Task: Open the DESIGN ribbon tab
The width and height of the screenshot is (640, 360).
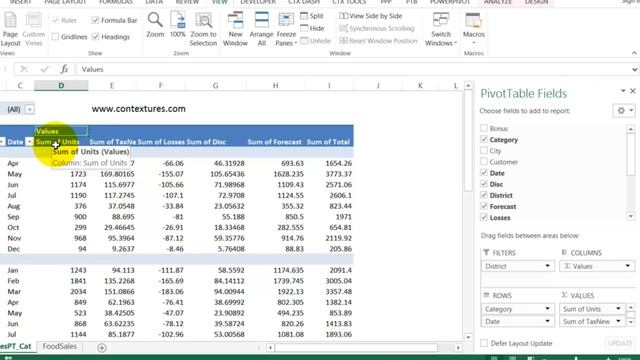Action: coord(536,2)
